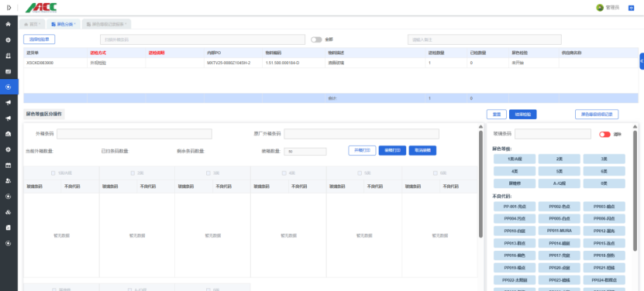Screen dimensions: 644x291
Task: Click the megaphone icon directly above the warehouse icon
Action: click(9, 118)
